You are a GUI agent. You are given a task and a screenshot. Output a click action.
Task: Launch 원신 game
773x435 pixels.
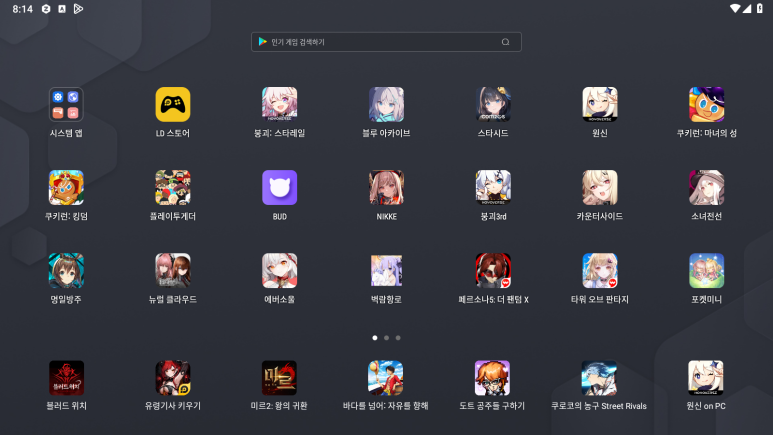(x=600, y=105)
